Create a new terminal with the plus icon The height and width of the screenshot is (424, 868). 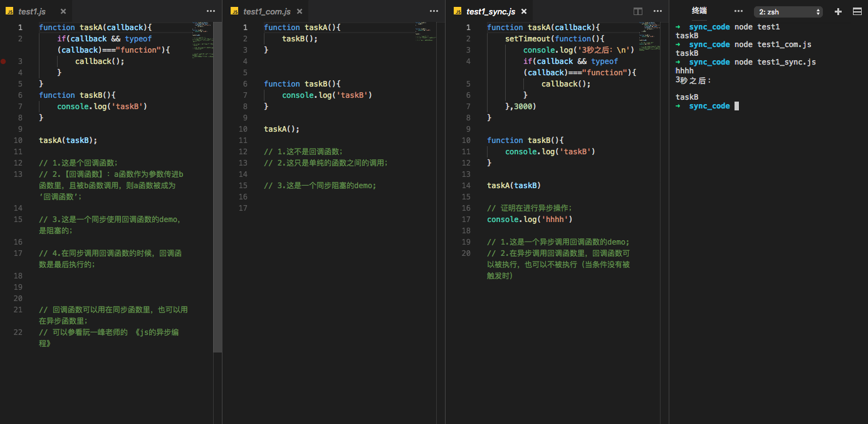click(839, 11)
